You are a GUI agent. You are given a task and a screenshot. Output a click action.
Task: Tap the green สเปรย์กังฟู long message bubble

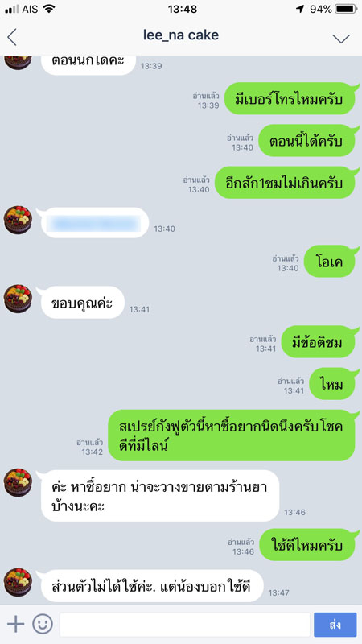[x=232, y=435]
